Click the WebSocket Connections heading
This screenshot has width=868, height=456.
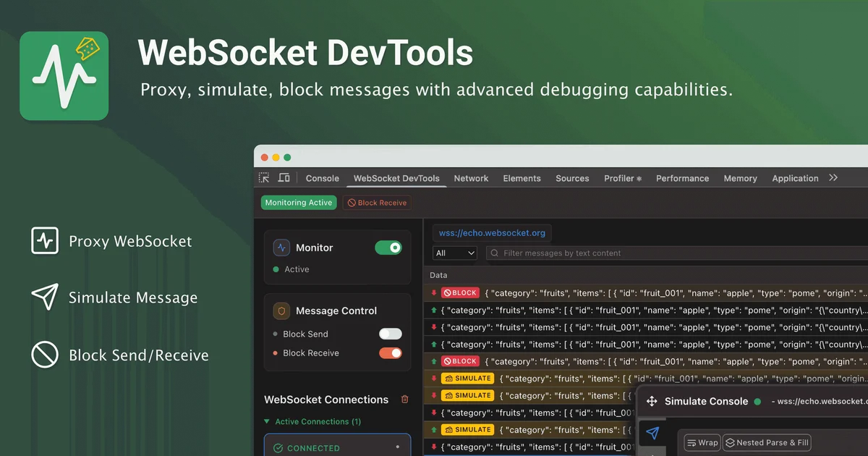pyautogui.click(x=326, y=400)
